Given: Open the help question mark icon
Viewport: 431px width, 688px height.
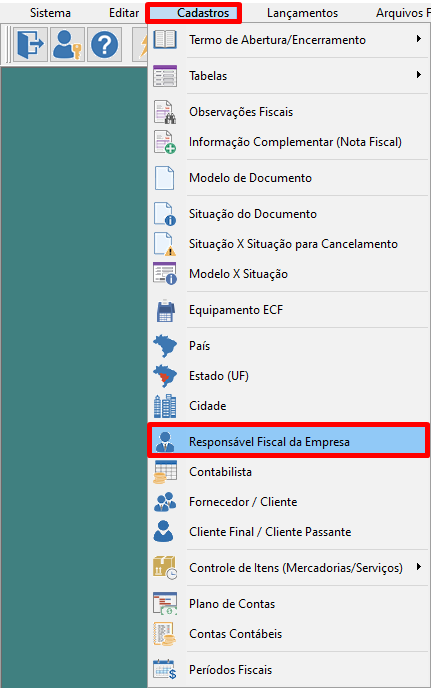Looking at the screenshot, I should [x=104, y=45].
